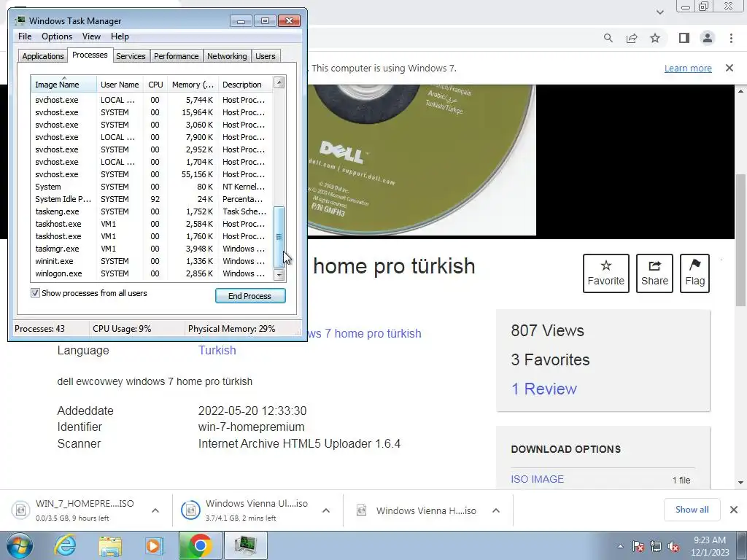Image resolution: width=747 pixels, height=560 pixels.
Task: Untick Show processes from all users
Action: [35, 293]
